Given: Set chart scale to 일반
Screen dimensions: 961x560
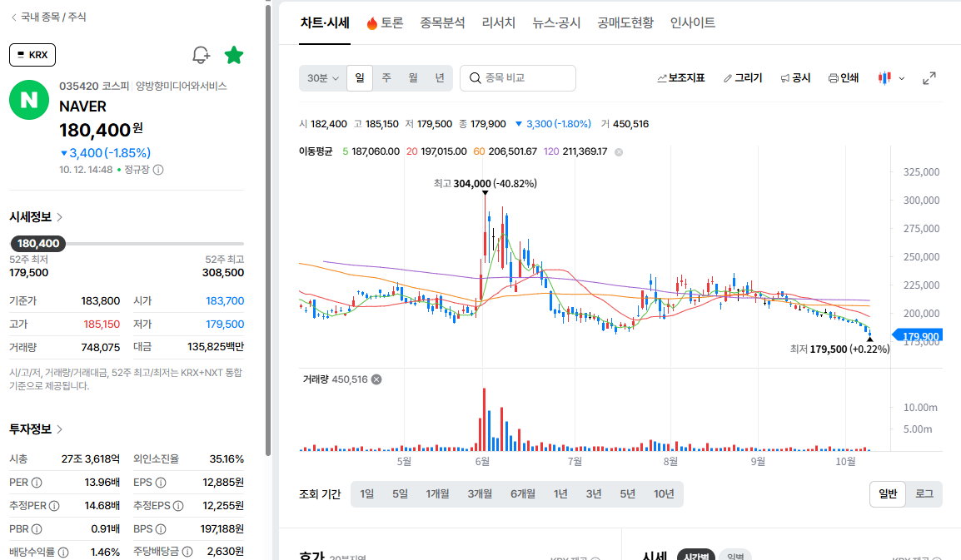Looking at the screenshot, I should [x=888, y=493].
